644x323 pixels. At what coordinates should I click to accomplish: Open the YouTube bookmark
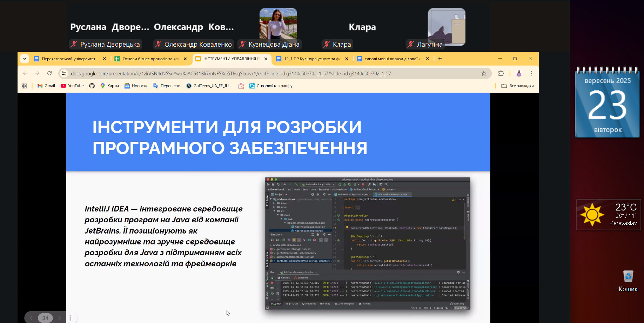(72, 86)
